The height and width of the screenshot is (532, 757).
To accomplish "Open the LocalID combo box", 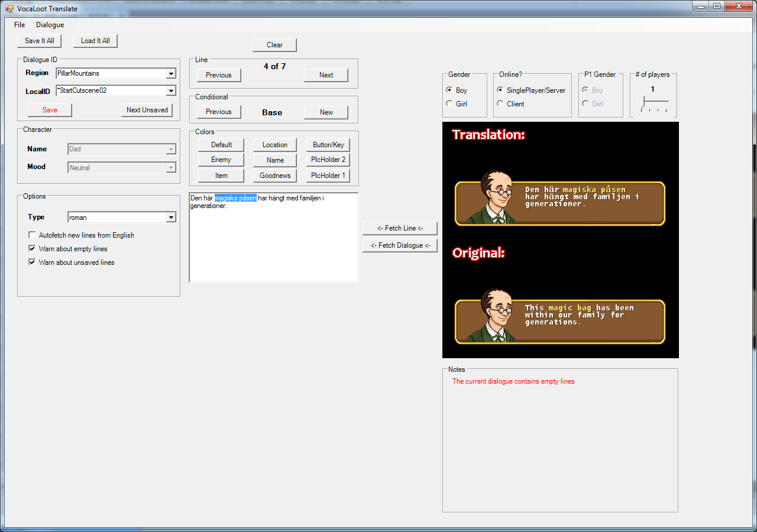I will [x=171, y=90].
